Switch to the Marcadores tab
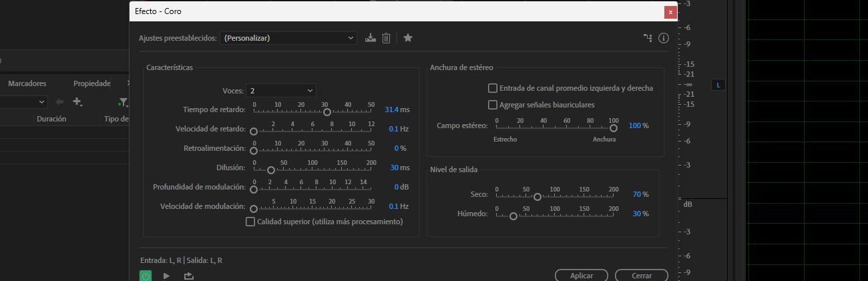The width and height of the screenshot is (868, 281). pos(27,83)
